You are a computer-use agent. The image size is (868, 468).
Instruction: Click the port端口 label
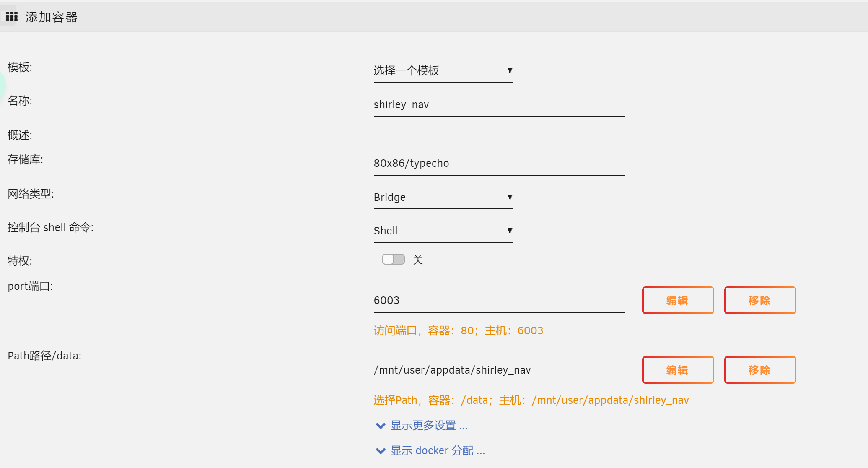click(30, 286)
